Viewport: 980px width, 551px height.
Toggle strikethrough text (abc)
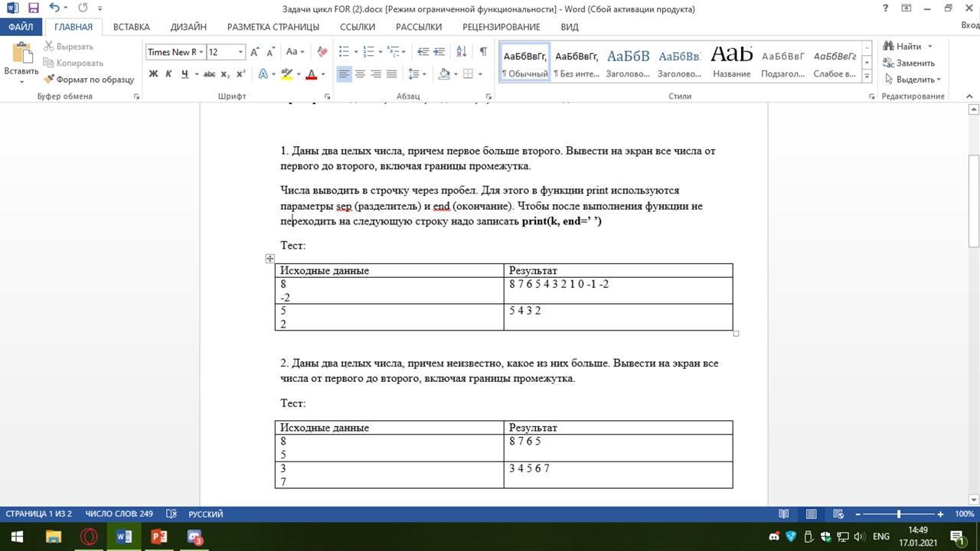209,74
